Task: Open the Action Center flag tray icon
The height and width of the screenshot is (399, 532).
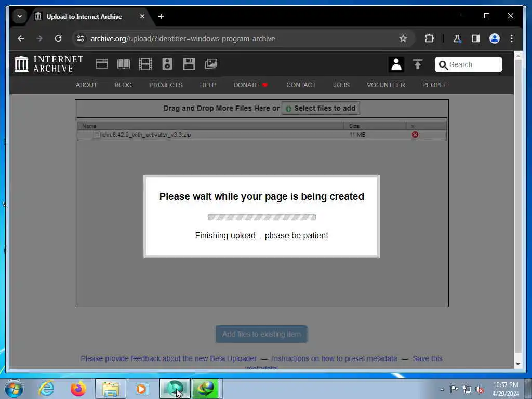Action: pos(454,389)
